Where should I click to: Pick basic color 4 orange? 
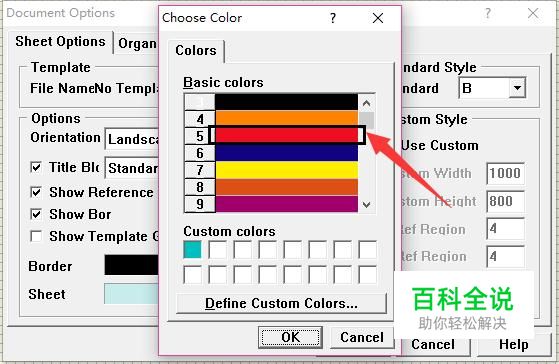[286, 118]
